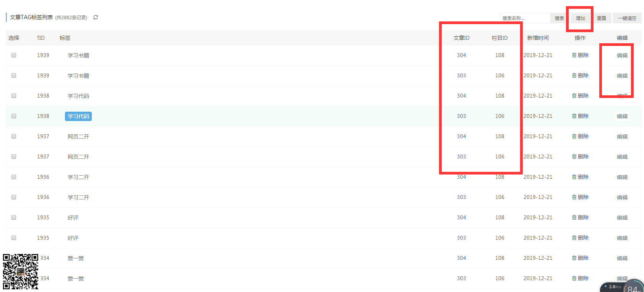This screenshot has height=292, width=644.
Task: Open article ID 304 link in the 学习代码 row
Action: (461, 96)
